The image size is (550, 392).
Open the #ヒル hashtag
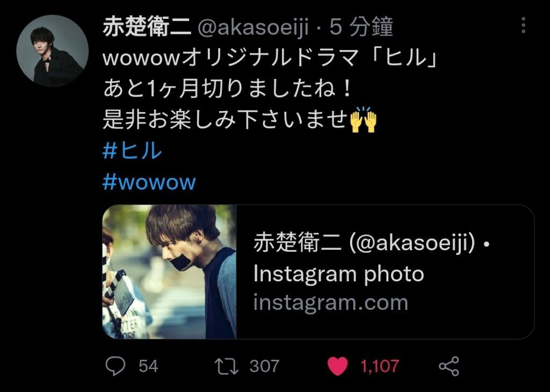coord(132,151)
